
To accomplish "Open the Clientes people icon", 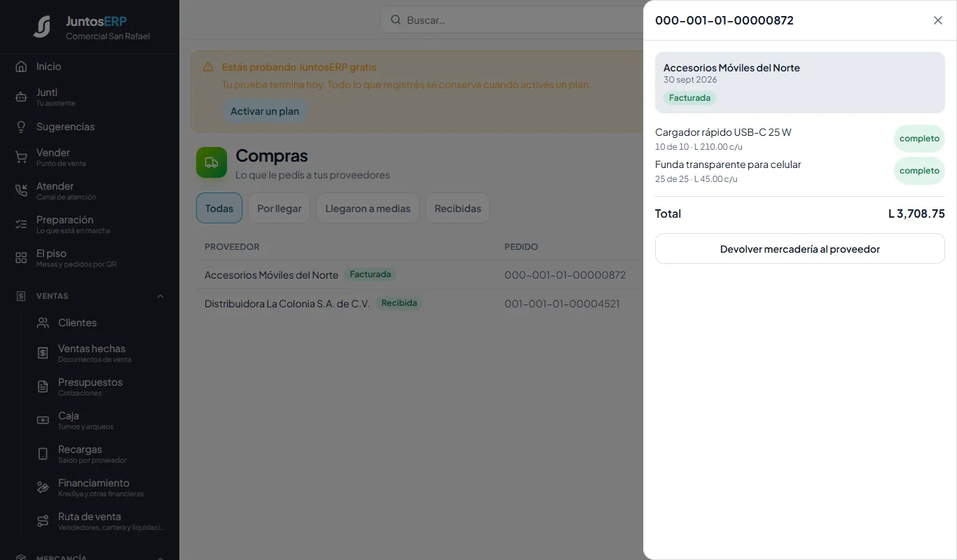I will pyautogui.click(x=43, y=323).
